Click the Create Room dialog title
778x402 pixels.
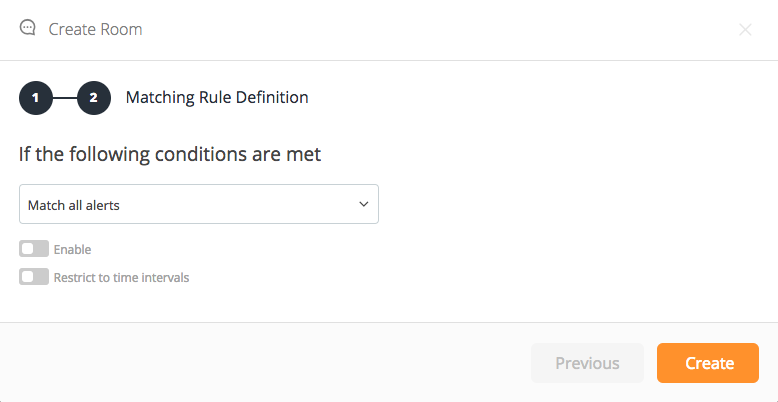tap(95, 30)
